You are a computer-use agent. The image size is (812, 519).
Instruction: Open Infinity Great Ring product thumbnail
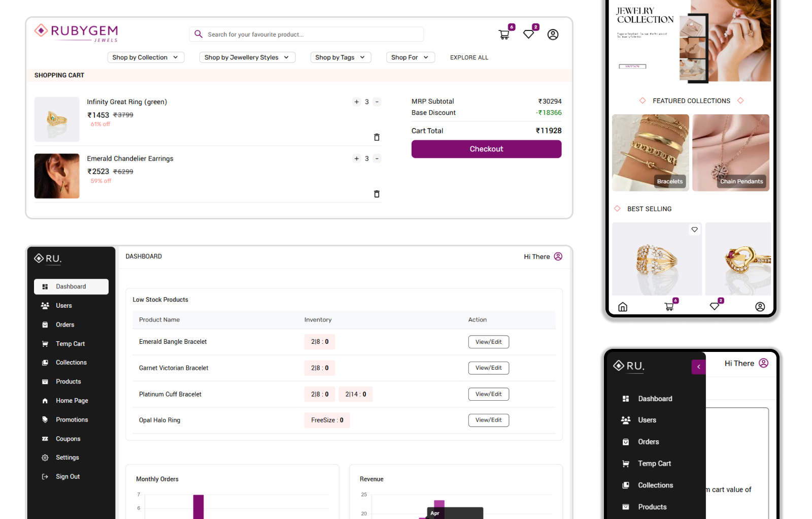pyautogui.click(x=57, y=119)
